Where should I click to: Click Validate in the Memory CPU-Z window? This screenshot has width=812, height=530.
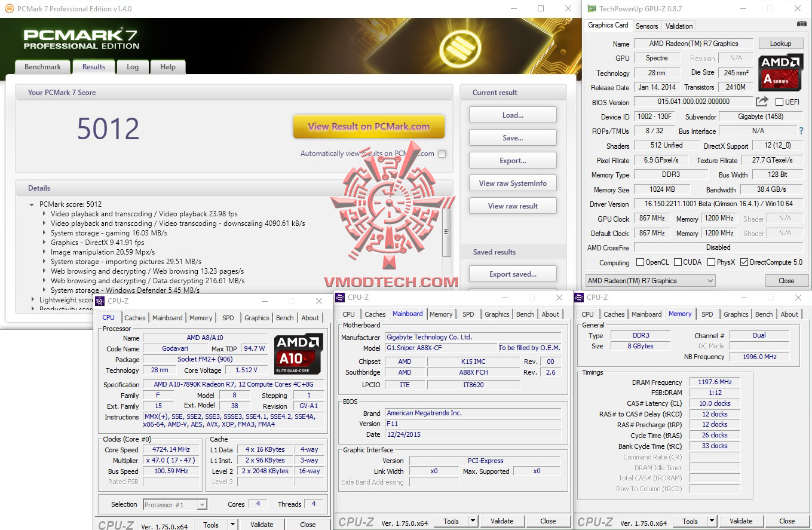741,521
